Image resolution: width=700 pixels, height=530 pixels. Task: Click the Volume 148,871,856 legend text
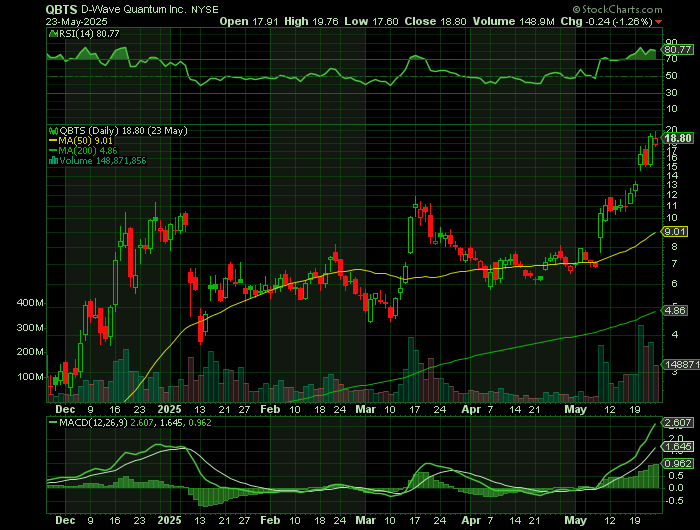[103, 161]
